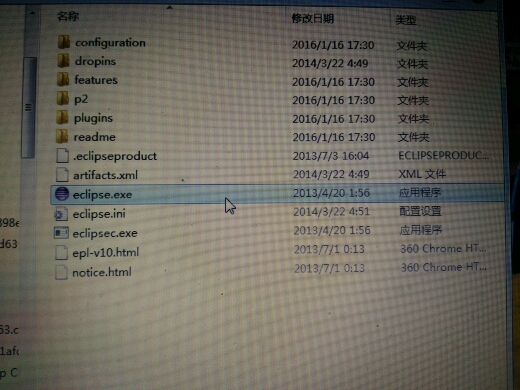The height and width of the screenshot is (390, 520).
Task: Click the date 2013/4/20 1:56 of eclipse.exe
Action: [331, 193]
